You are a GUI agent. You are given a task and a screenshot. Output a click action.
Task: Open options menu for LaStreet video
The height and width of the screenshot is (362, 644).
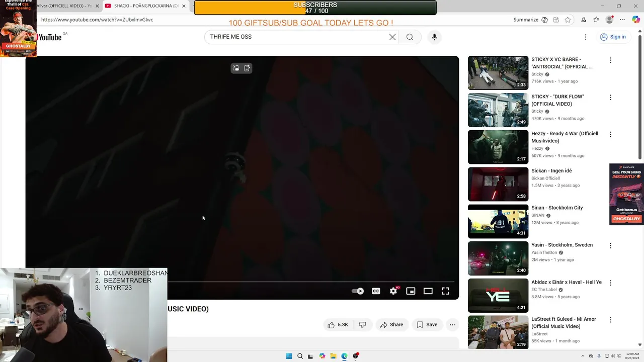pos(610,320)
